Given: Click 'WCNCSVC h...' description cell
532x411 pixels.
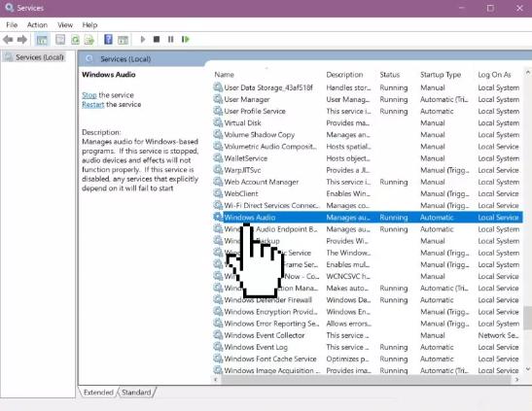Looking at the screenshot, I should pyautogui.click(x=348, y=276).
